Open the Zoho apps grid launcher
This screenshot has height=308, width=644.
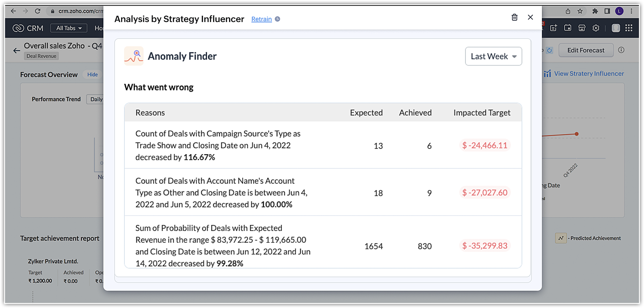coord(629,28)
